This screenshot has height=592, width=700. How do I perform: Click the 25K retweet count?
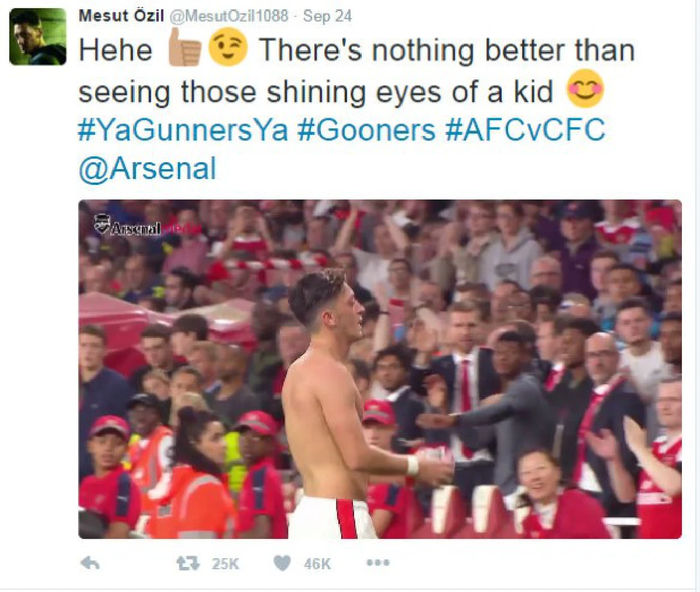tap(225, 564)
